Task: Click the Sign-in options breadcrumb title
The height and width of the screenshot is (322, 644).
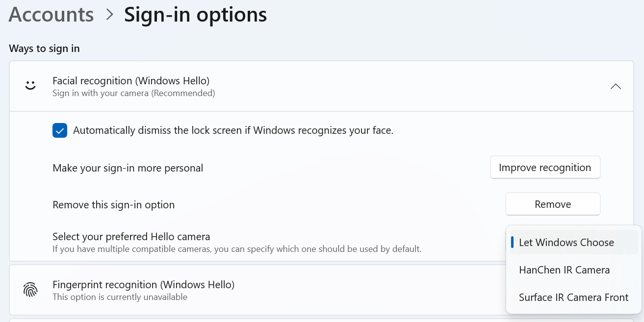Action: pos(195,14)
